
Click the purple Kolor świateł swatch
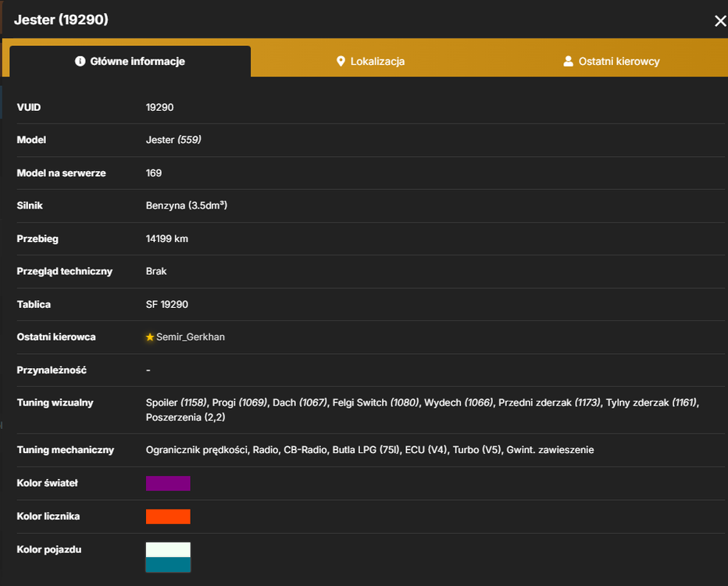[x=168, y=484]
